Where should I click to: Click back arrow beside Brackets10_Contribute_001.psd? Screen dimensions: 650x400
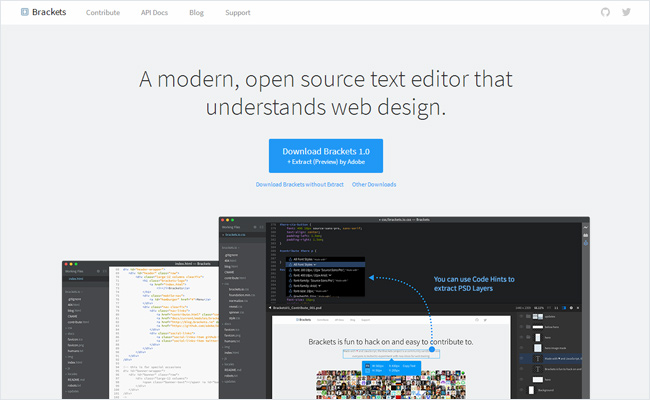pos(270,308)
